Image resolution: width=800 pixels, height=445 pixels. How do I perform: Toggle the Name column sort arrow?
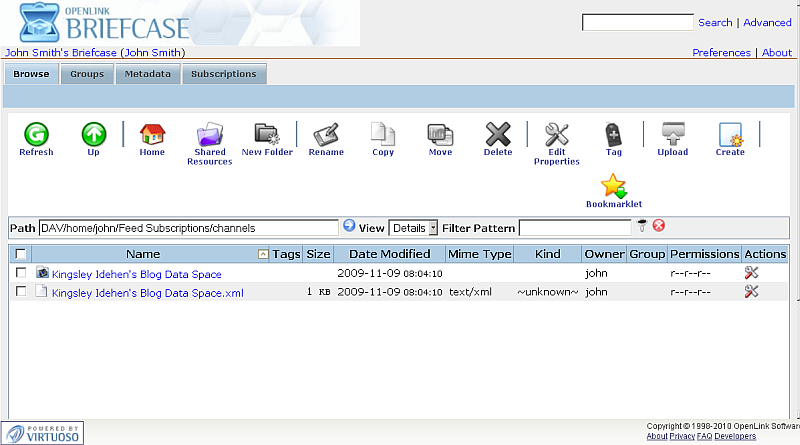coord(263,255)
